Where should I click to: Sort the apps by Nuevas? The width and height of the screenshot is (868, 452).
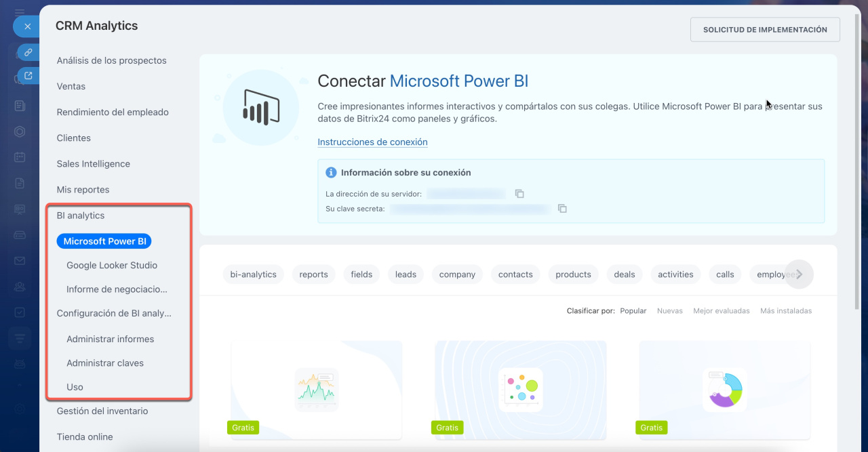pos(669,311)
